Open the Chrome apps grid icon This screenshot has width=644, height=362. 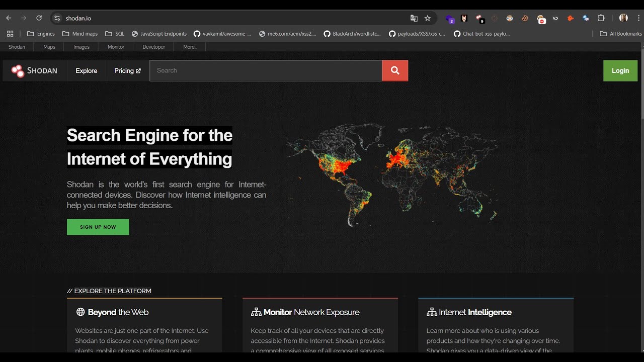click(10, 34)
